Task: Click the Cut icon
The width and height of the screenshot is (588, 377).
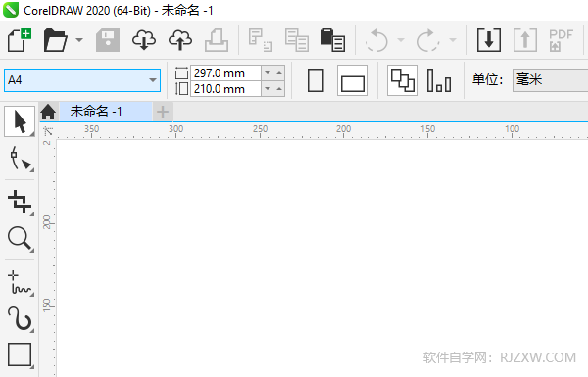Action: 261,40
